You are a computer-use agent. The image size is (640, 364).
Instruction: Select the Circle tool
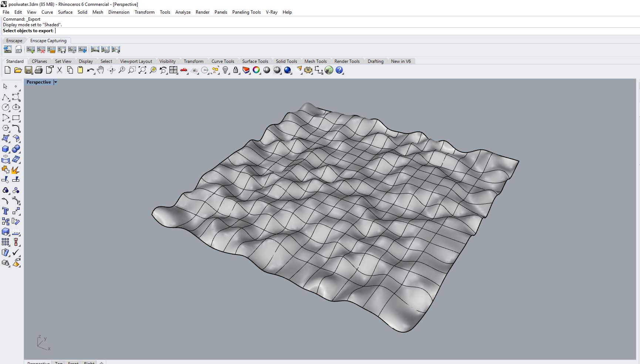[x=6, y=107]
